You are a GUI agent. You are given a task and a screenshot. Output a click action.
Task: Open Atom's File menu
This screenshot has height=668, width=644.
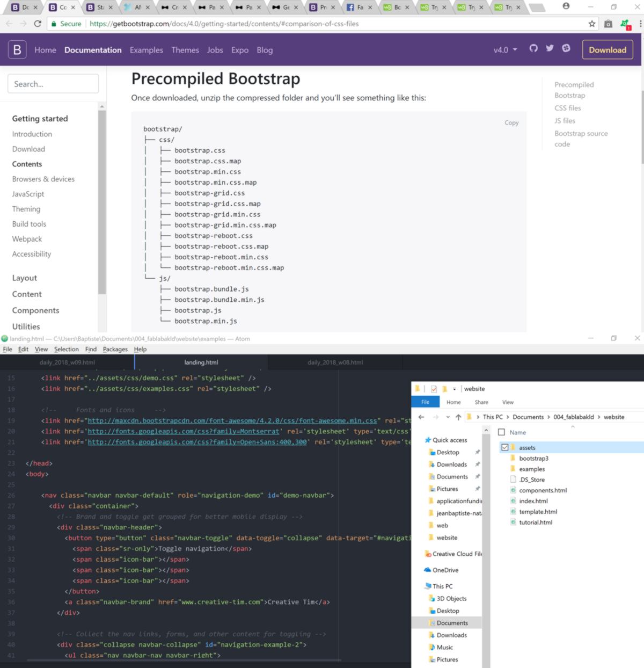(x=8, y=349)
